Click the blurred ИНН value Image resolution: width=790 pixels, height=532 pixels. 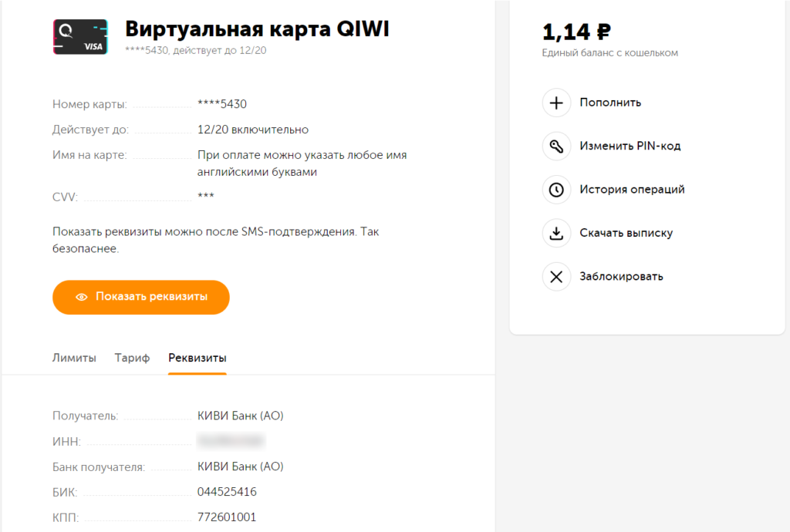click(x=231, y=441)
